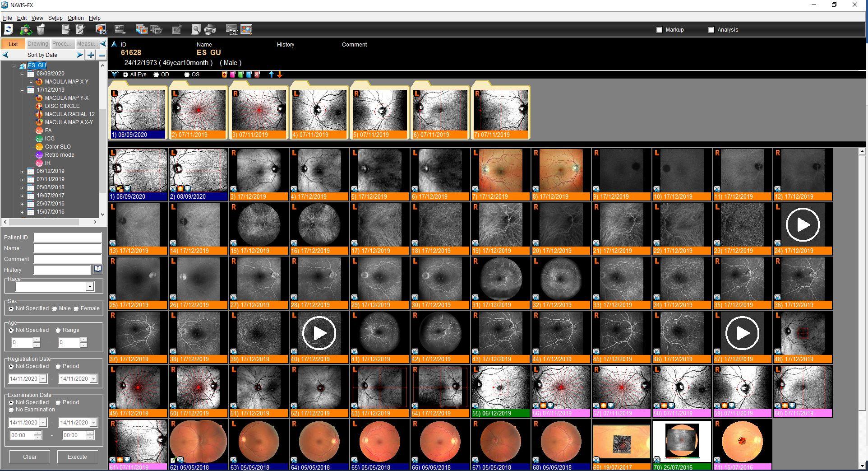
Task: Select DISC CIRCLE in the tree
Action: tap(62, 106)
